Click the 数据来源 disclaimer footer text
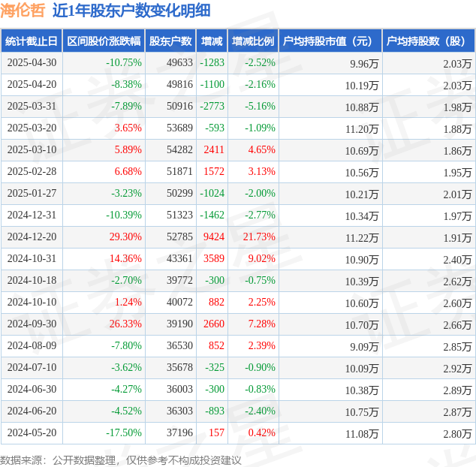Screen dimensions: 476x467 (x=121, y=460)
